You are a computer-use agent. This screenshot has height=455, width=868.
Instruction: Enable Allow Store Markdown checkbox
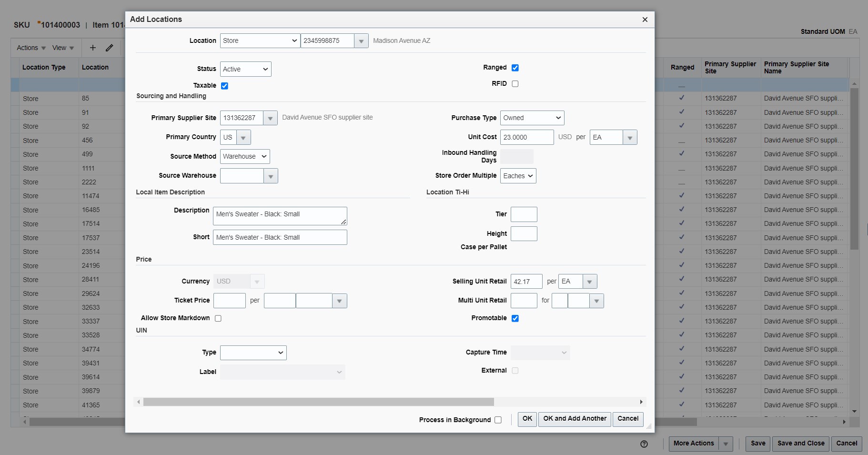coord(218,318)
